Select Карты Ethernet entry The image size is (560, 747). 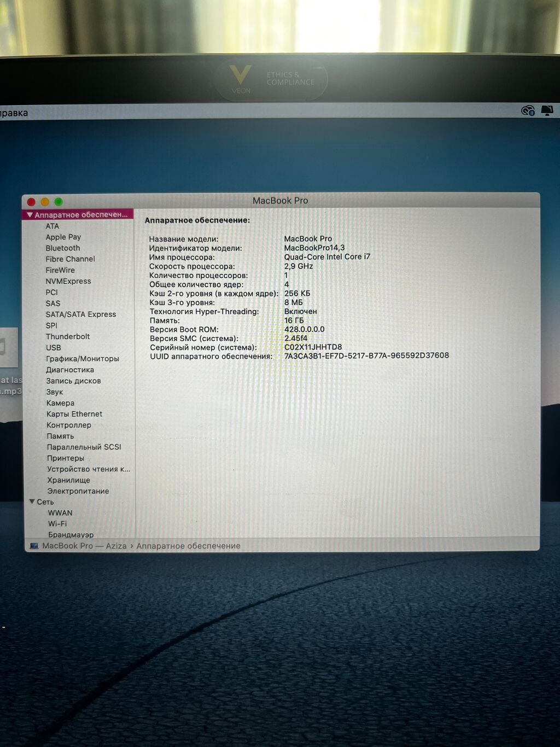[x=74, y=414]
